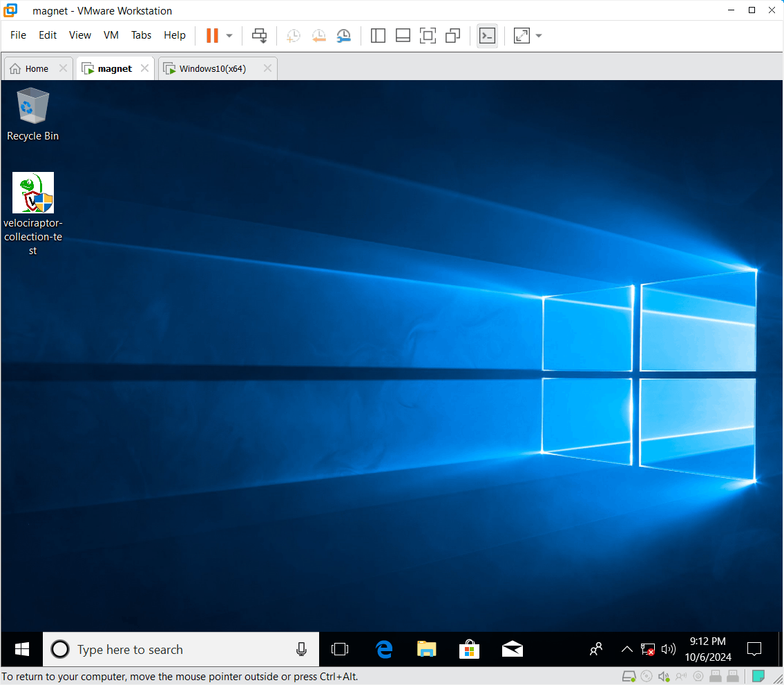Click the disconnected network tray icon
This screenshot has height=685, width=784.
pyautogui.click(x=647, y=650)
